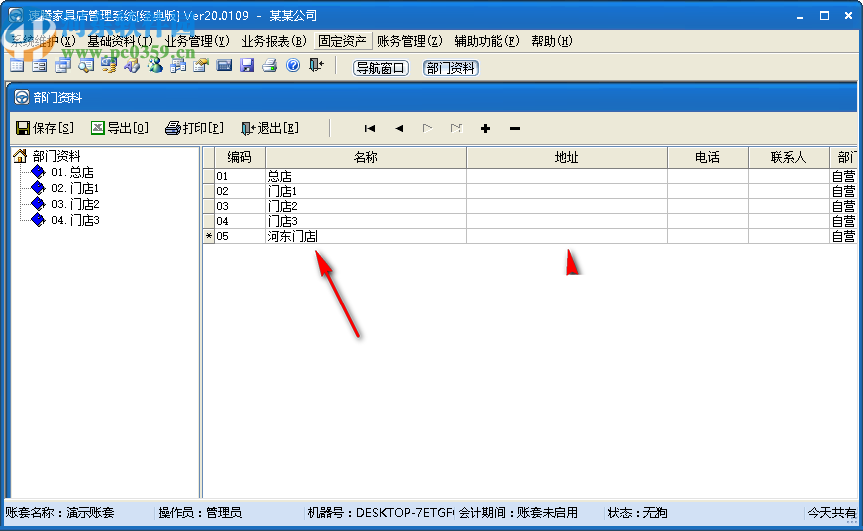Select tree node 02.门店1

75,188
